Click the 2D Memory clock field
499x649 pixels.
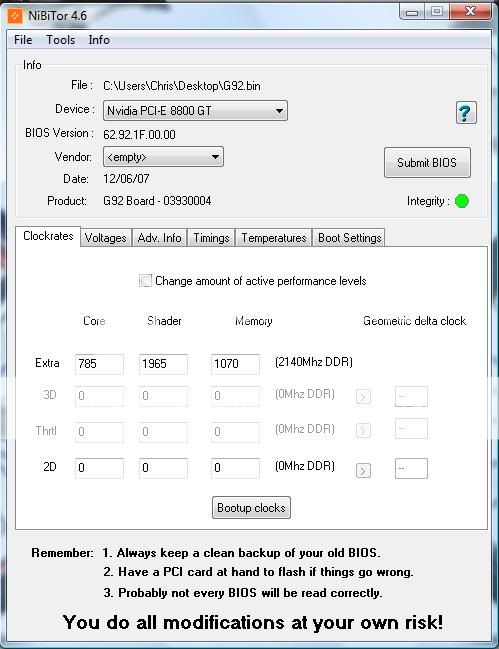[x=235, y=468]
